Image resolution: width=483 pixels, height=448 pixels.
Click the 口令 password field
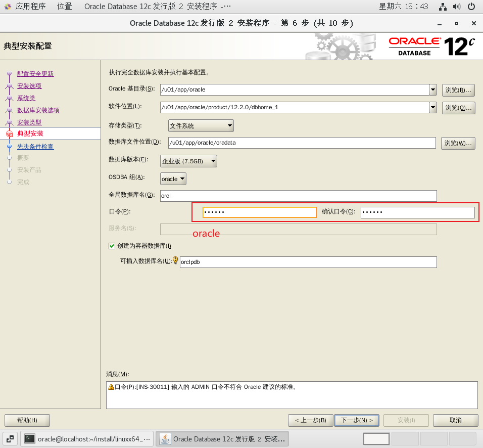point(260,212)
